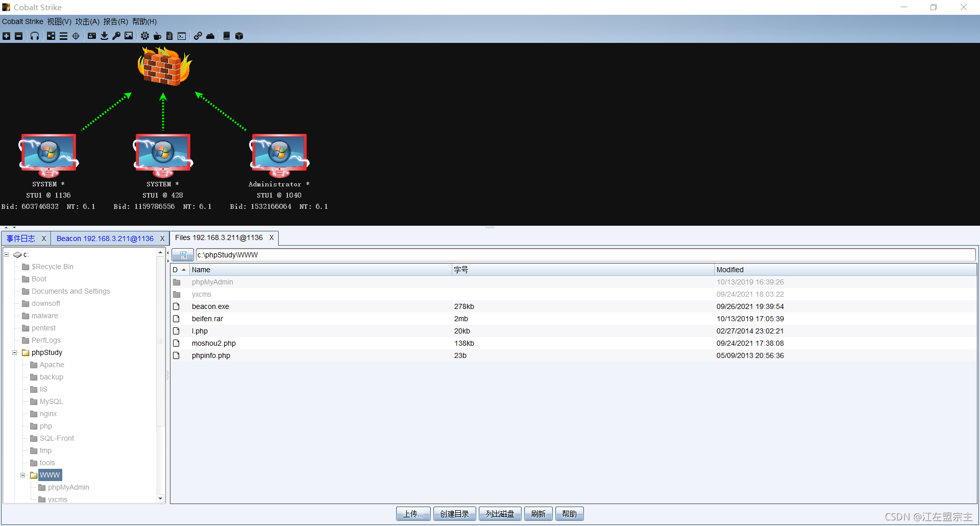
Task: Click the chain link host file icon
Action: pos(198,36)
